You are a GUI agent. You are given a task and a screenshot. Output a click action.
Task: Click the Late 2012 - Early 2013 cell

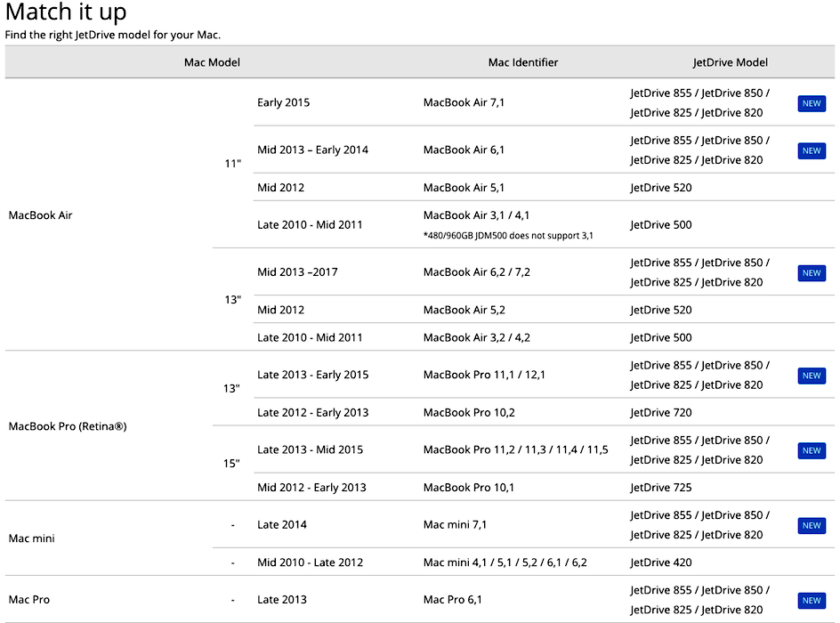(x=313, y=412)
